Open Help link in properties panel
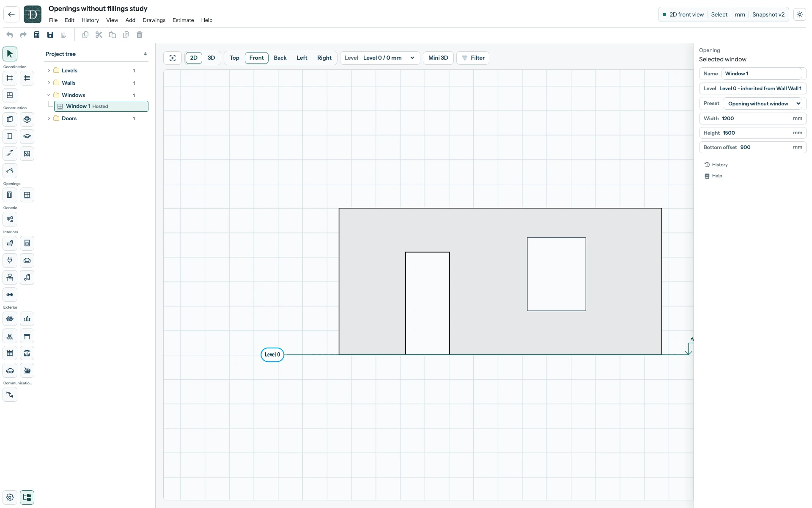The height and width of the screenshot is (508, 812). (713, 176)
